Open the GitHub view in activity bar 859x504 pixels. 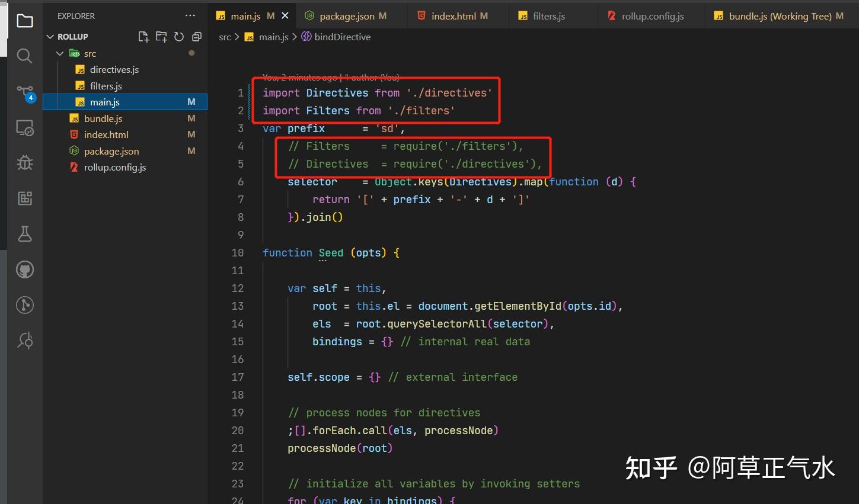(x=25, y=270)
